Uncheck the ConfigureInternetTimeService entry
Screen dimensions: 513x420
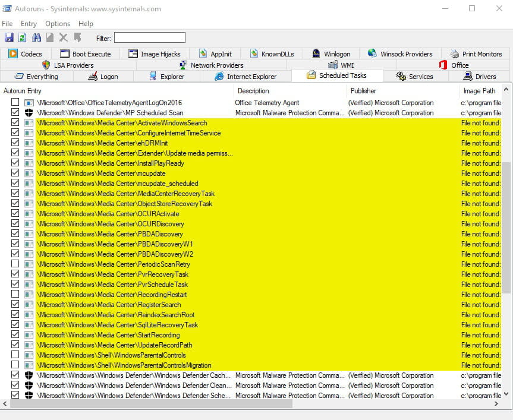(x=15, y=132)
